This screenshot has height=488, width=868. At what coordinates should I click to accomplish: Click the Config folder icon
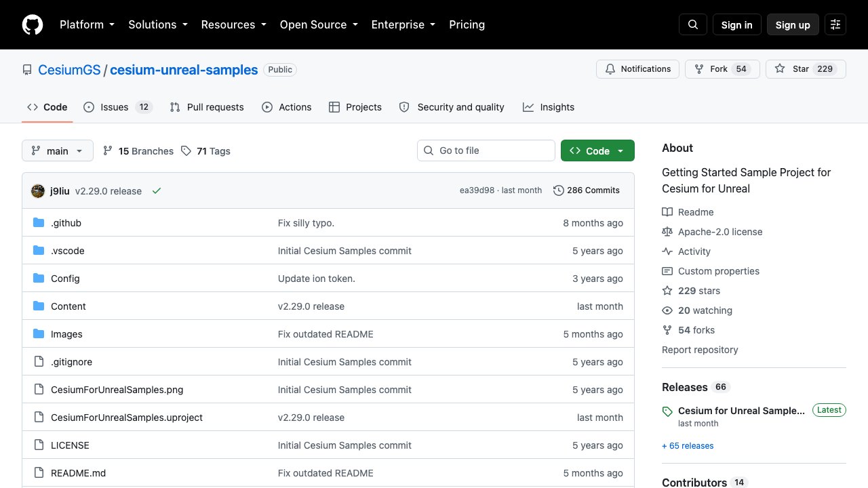point(39,279)
